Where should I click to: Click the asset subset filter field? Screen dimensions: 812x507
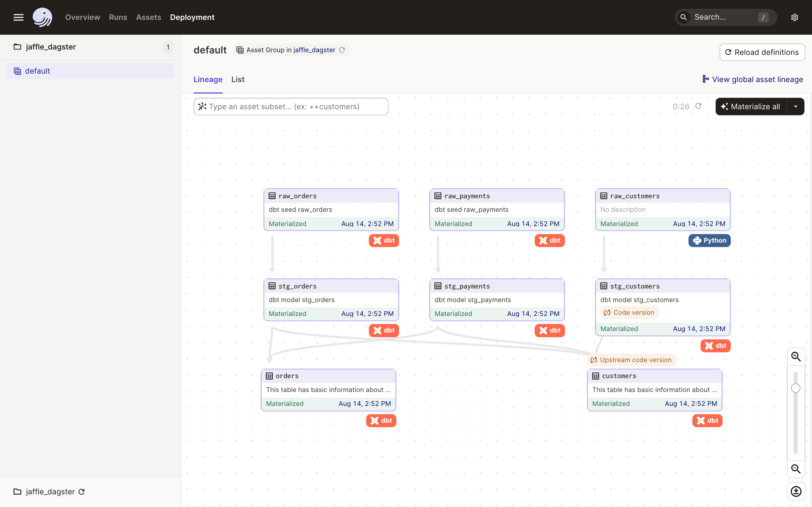point(291,106)
